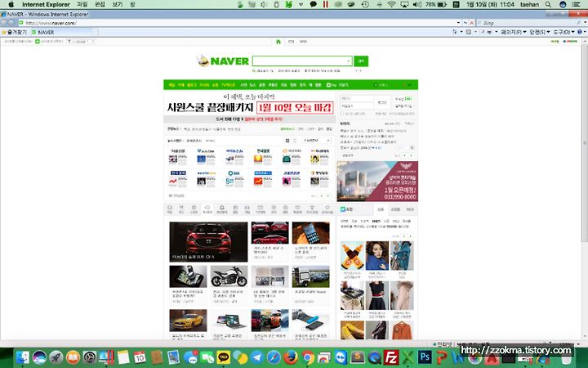
Task: Open the Notes app in Dock
Action: pos(123,357)
